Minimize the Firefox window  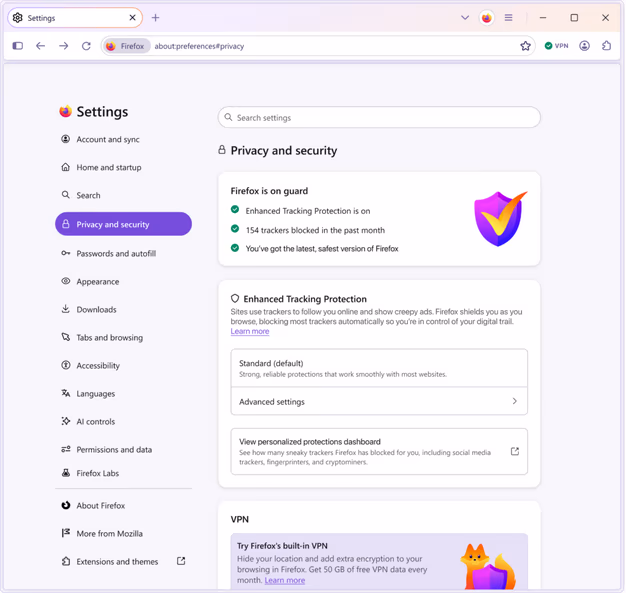point(543,18)
